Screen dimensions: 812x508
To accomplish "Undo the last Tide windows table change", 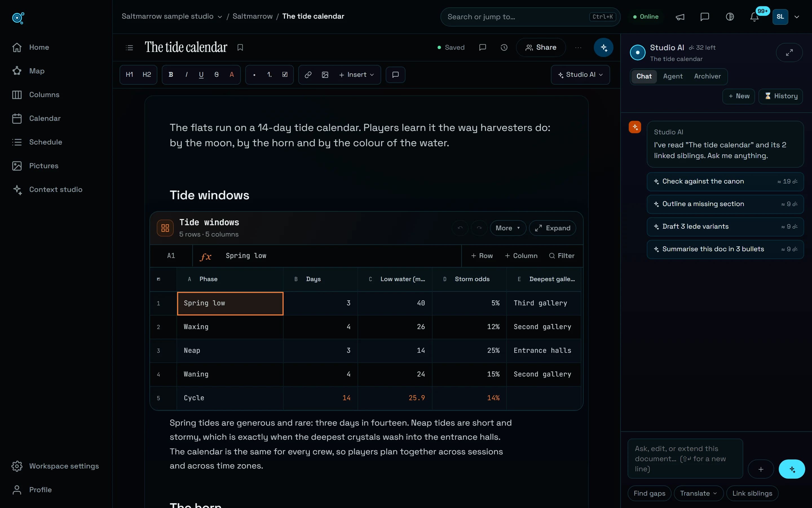I will (460, 228).
